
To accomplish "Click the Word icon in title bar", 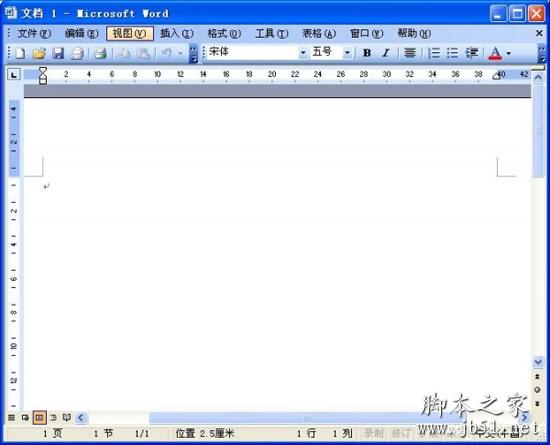I will coord(11,13).
